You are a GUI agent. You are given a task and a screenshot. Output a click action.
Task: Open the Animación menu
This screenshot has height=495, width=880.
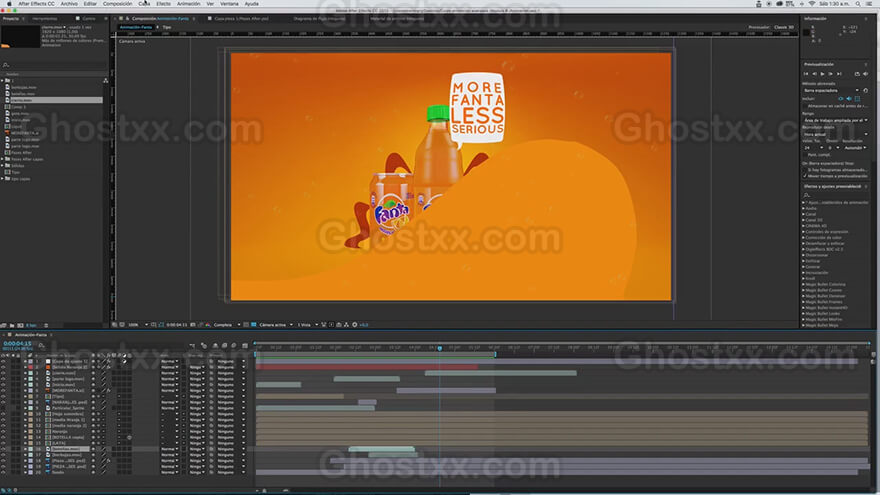coord(189,3)
